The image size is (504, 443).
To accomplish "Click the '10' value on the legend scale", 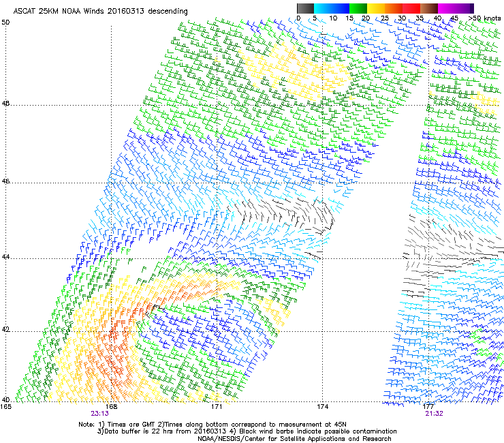I will pyautogui.click(x=333, y=18).
